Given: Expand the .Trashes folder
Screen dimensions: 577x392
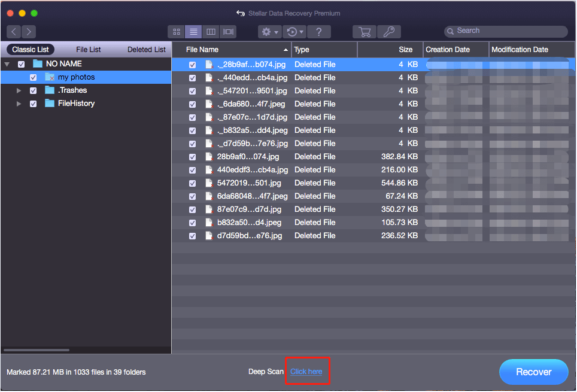Looking at the screenshot, I should (19, 90).
